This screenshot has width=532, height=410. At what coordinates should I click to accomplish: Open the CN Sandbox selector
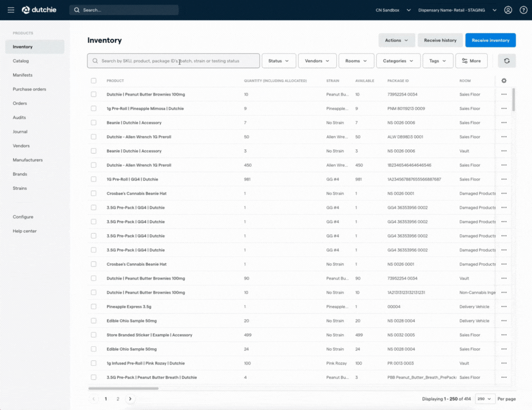tap(393, 10)
